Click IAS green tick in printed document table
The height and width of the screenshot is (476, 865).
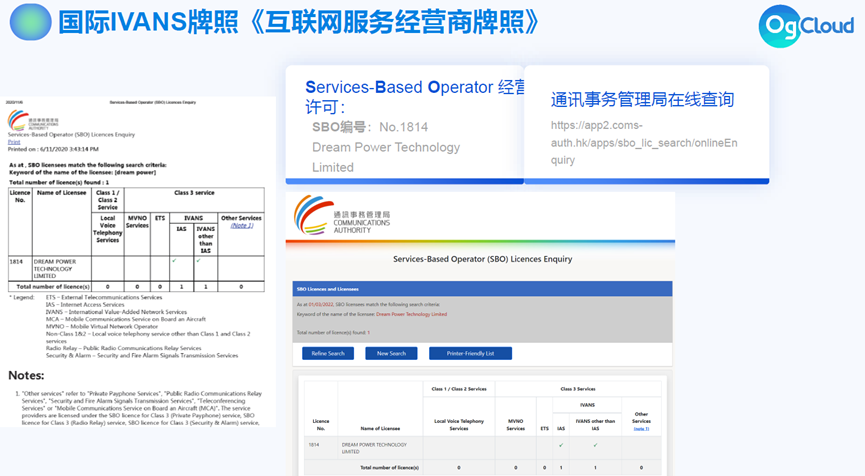[174, 261]
